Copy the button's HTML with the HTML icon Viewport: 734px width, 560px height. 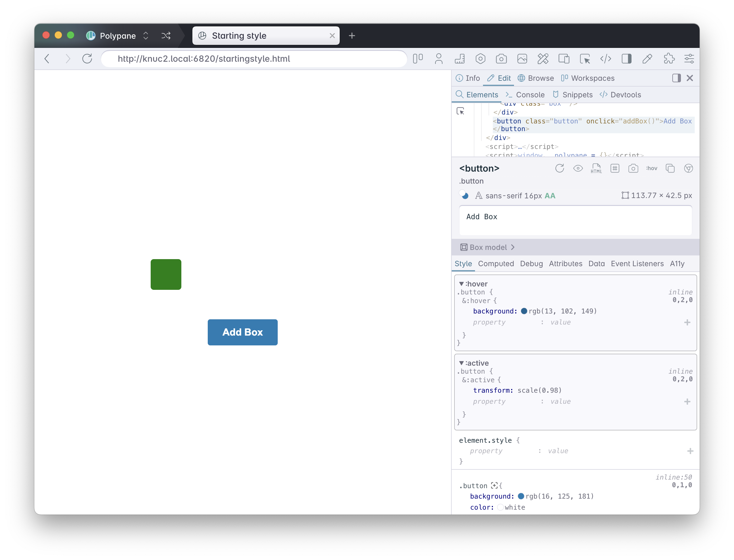tap(597, 168)
